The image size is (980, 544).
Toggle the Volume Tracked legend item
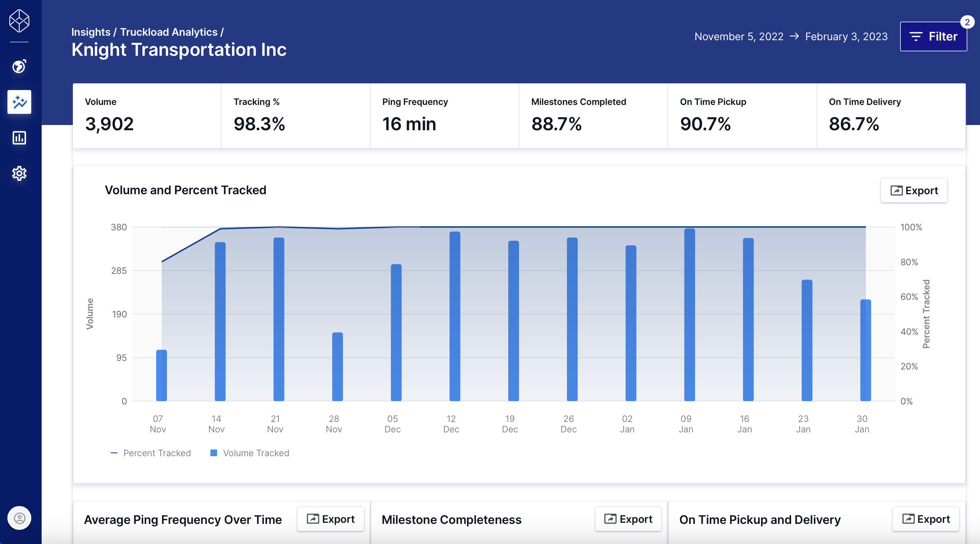tap(249, 453)
